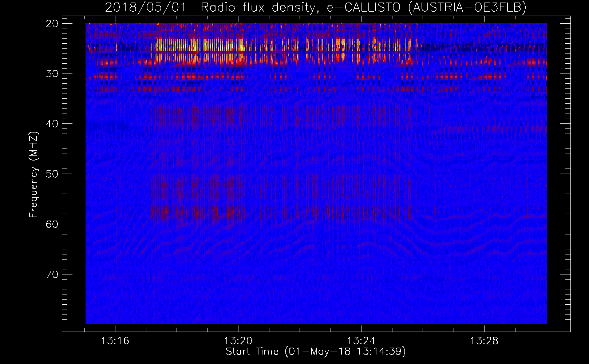The height and width of the screenshot is (364, 589).
Task: Click the '40' frequency tick label
Action: [52, 124]
